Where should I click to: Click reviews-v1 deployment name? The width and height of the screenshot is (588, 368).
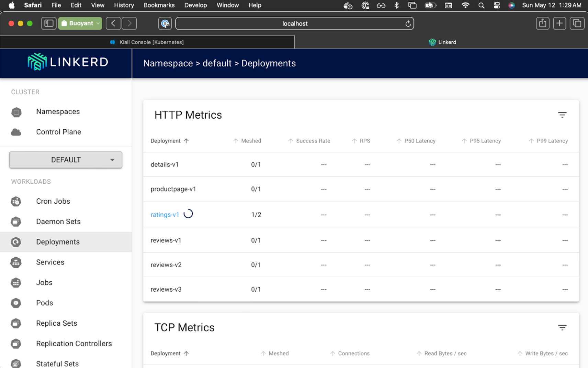tap(166, 240)
